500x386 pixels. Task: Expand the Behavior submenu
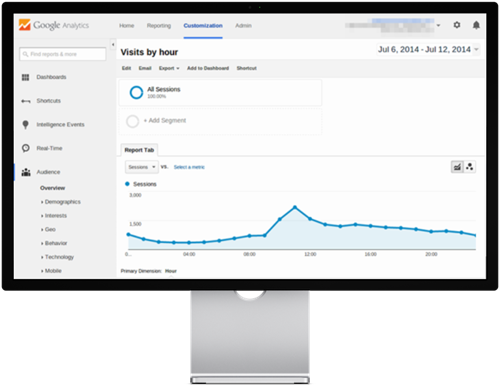point(54,243)
